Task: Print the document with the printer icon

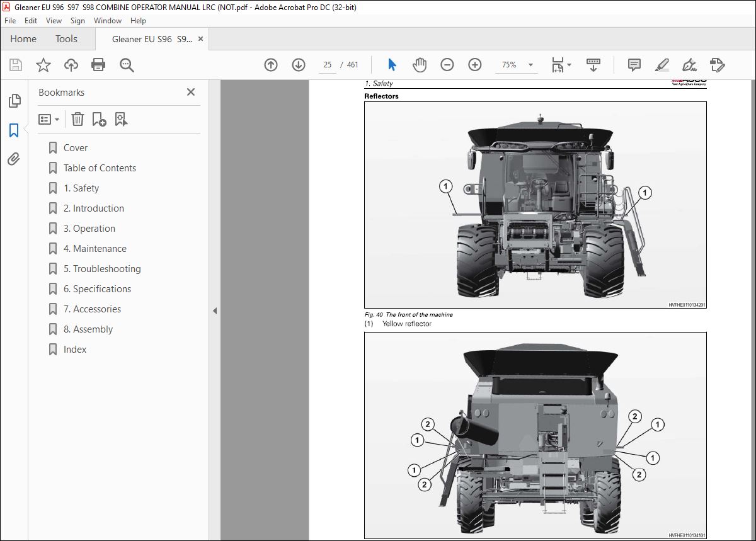Action: 98,65
